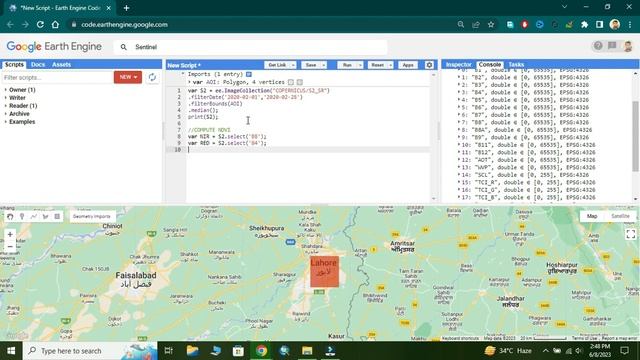
Task: Expand band 15 TCI_R in console
Action: 459,182
